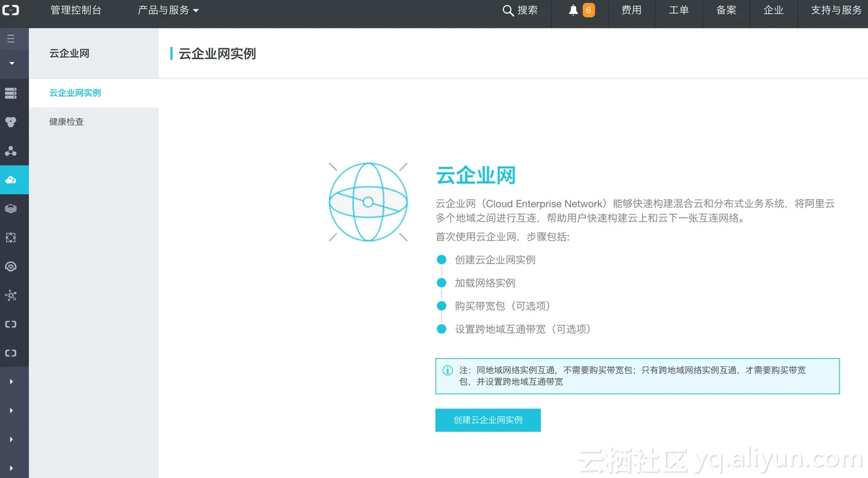Open the 管理控制台 home link

click(76, 11)
